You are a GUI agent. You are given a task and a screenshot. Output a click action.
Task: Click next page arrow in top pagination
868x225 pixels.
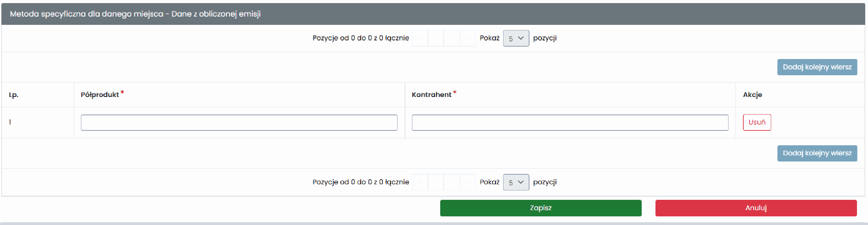point(452,38)
